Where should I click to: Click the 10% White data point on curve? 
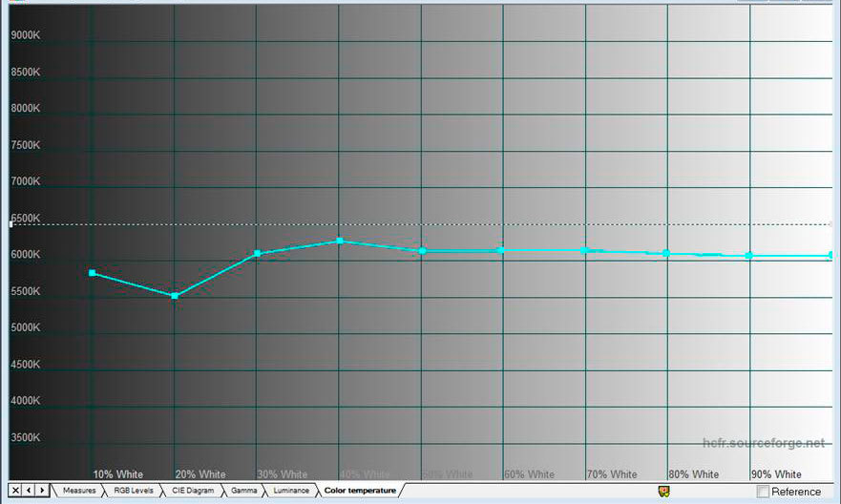pyautogui.click(x=93, y=273)
